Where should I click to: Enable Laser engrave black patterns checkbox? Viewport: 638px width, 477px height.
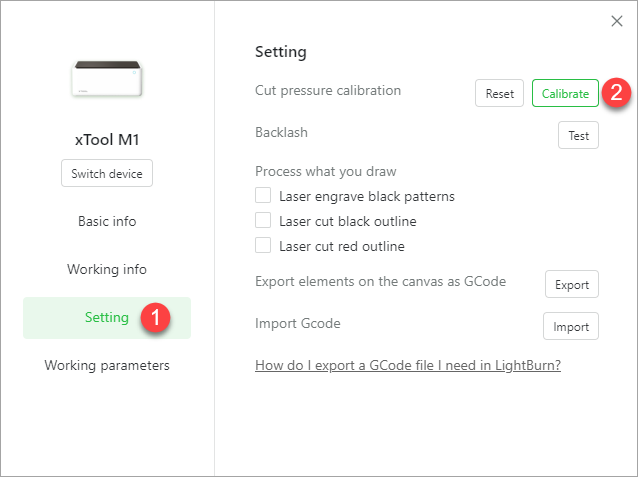click(x=263, y=195)
